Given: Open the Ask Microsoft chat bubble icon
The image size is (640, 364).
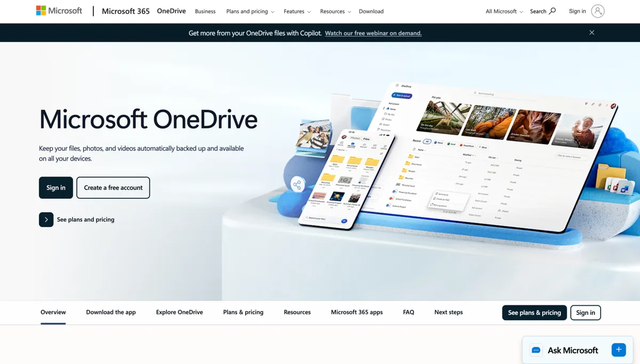Looking at the screenshot, I should coord(536,350).
